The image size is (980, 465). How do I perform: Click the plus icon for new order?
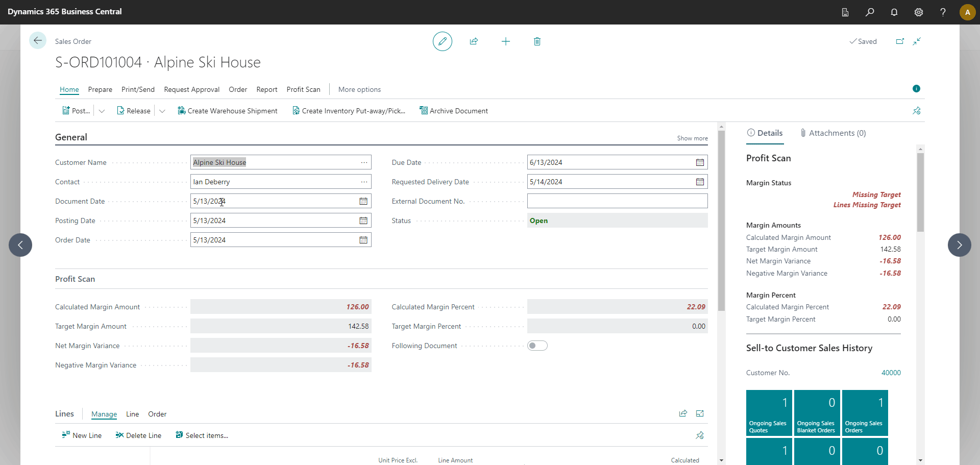pos(505,41)
